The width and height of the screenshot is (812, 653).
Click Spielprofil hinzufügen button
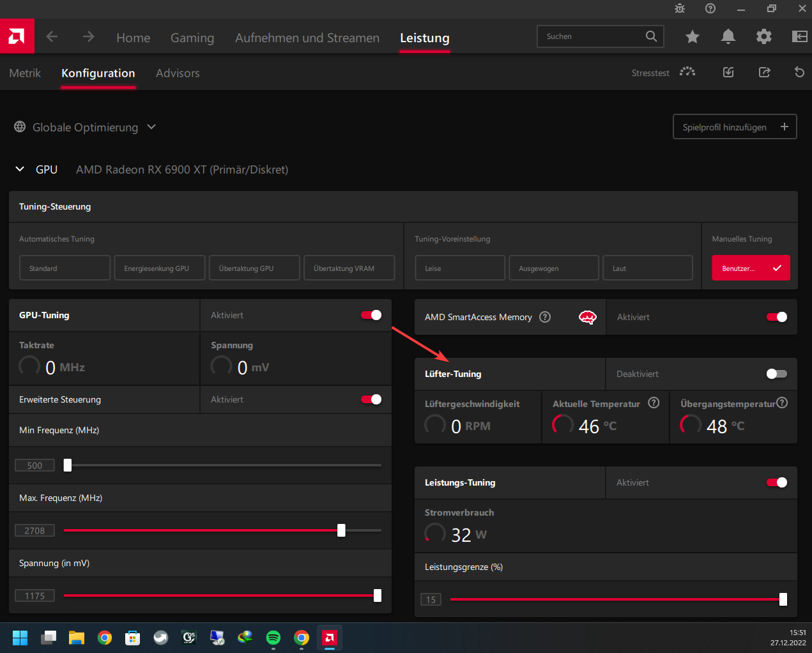(735, 127)
